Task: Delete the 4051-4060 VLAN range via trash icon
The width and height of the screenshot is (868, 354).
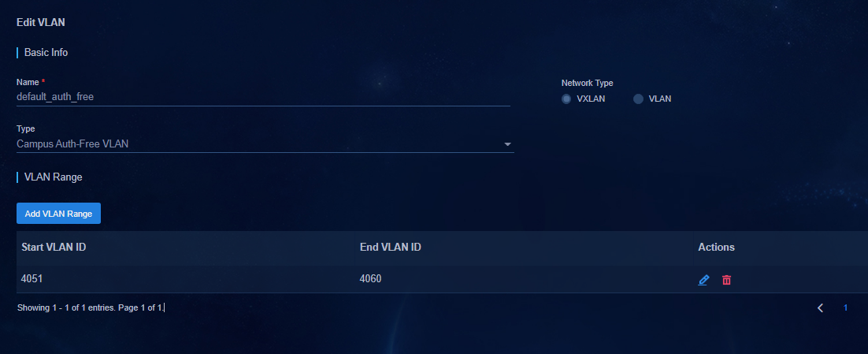Action: pyautogui.click(x=726, y=280)
